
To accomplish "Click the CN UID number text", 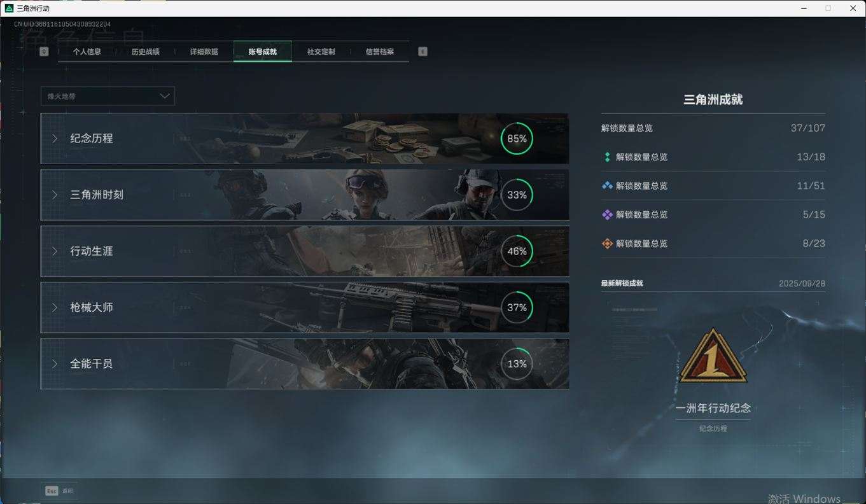I will pos(62,24).
